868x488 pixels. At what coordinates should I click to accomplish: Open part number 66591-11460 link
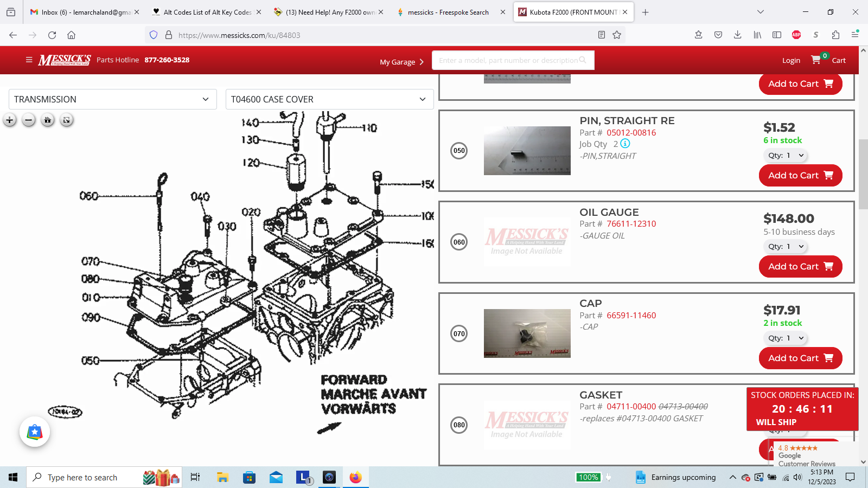(x=631, y=315)
